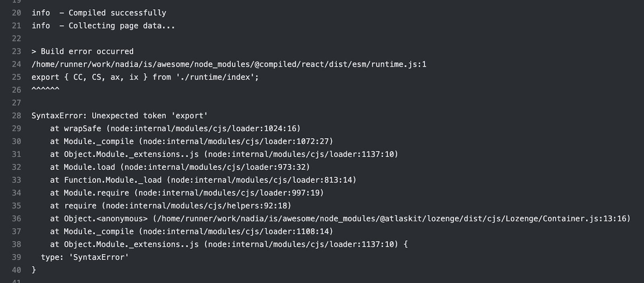Click the 'Compiled successfully' log line

99,13
